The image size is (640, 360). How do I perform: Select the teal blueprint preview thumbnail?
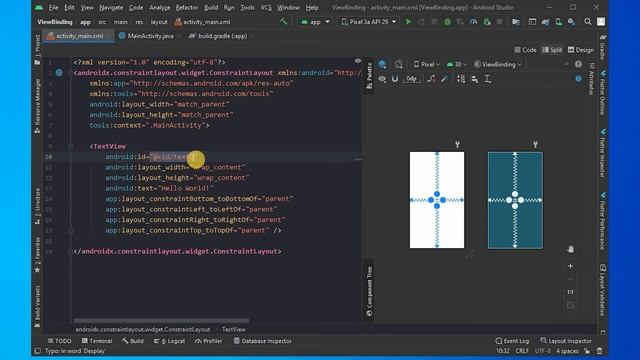(x=515, y=200)
